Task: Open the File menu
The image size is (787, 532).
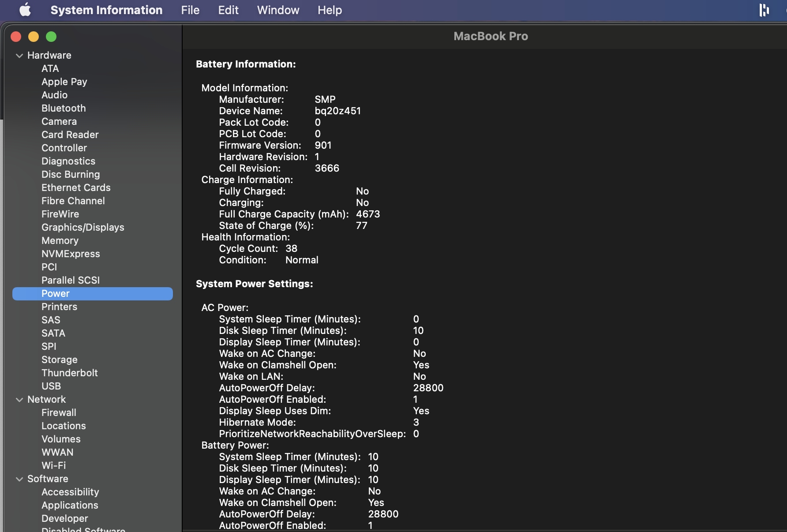Action: 190,10
